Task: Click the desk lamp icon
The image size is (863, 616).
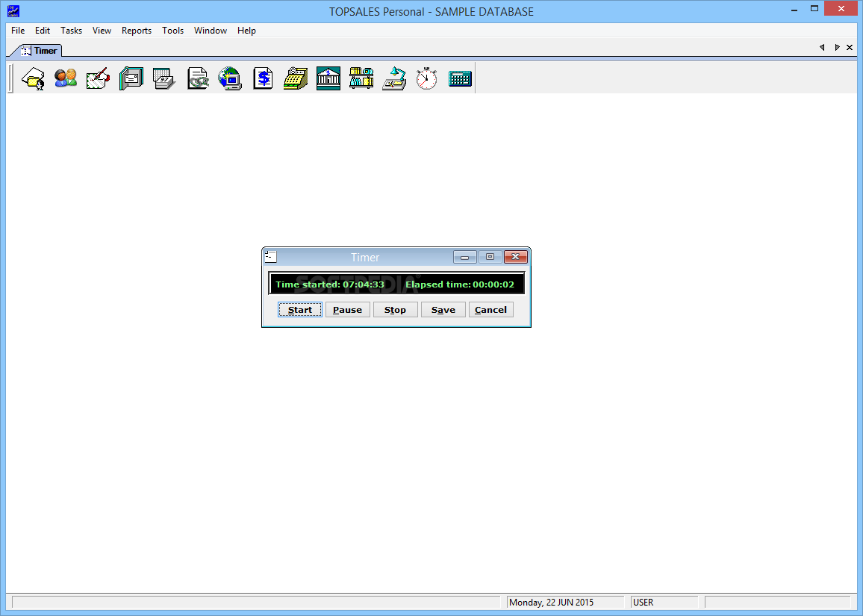Action: [x=394, y=78]
